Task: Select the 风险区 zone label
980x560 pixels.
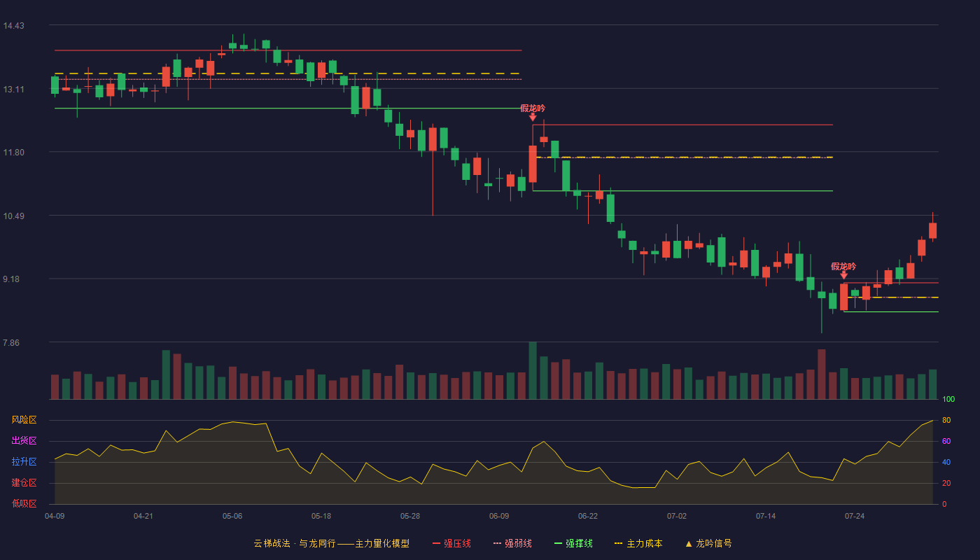Action: point(24,420)
